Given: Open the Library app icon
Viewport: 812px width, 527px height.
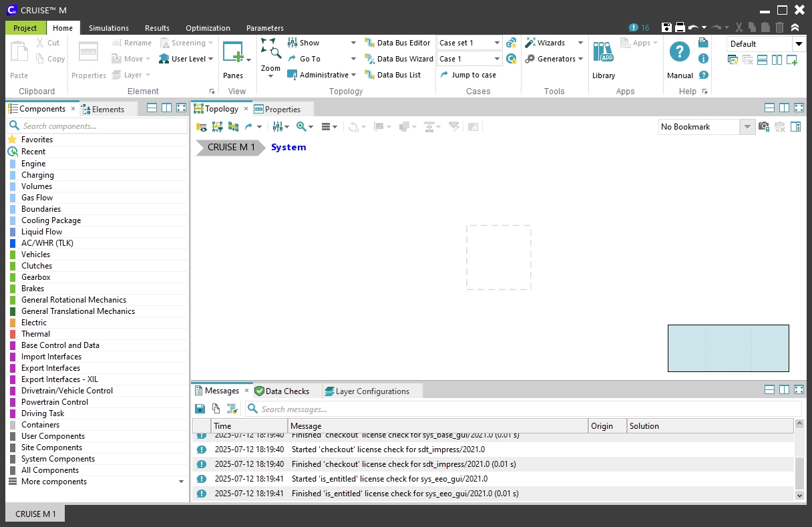Looking at the screenshot, I should 603,53.
